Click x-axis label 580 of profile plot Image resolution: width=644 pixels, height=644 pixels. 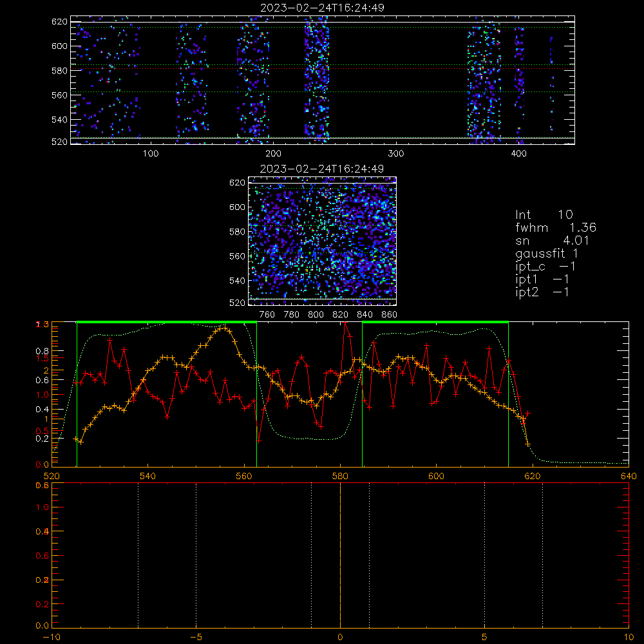(340, 476)
